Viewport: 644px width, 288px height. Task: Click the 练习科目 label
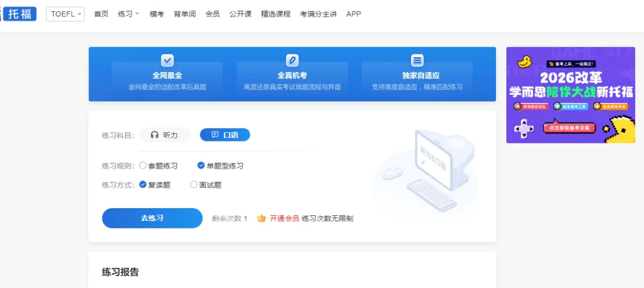(118, 135)
